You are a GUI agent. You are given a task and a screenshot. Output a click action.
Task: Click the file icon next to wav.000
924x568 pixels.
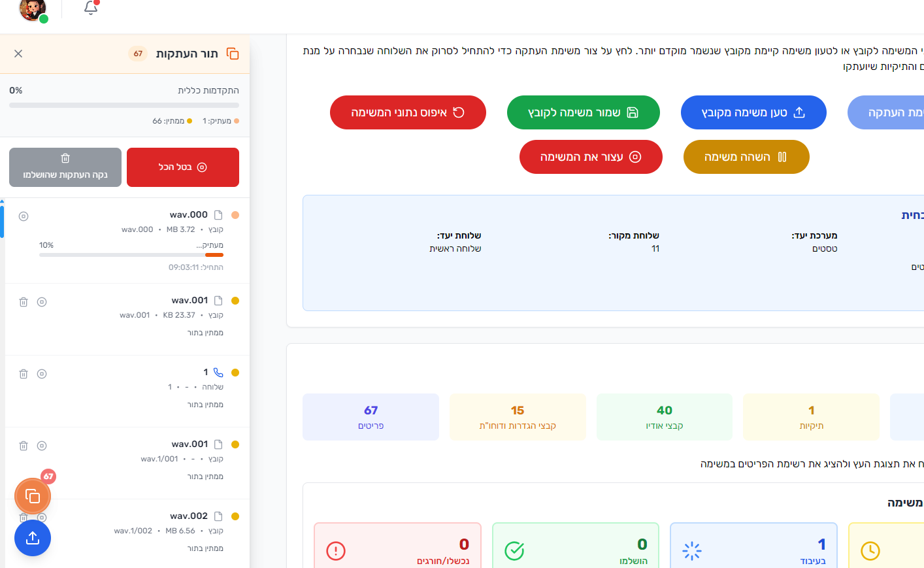(218, 215)
